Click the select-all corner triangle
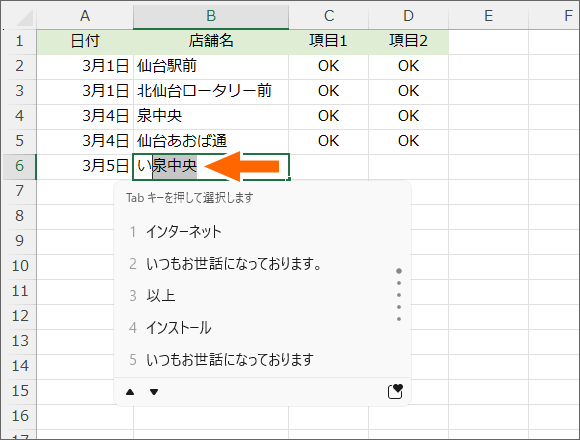The height and width of the screenshot is (440, 580). [25, 18]
